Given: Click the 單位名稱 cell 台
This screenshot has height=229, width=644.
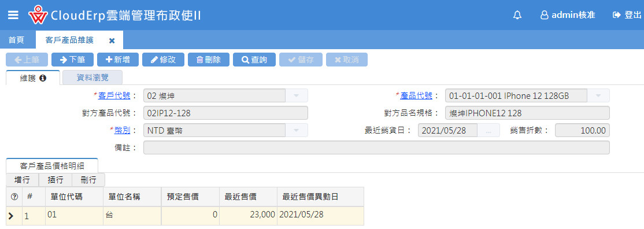Looking at the screenshot, I should point(132,216).
